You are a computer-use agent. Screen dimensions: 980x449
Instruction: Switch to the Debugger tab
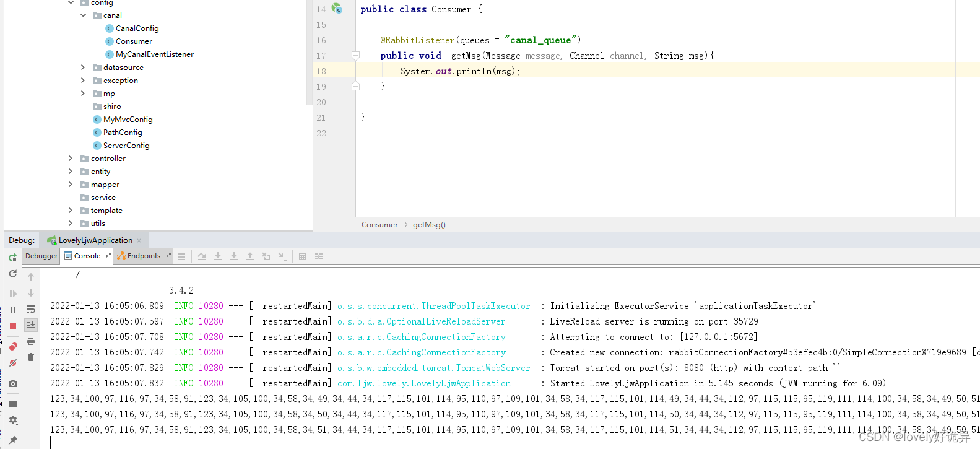(41, 256)
